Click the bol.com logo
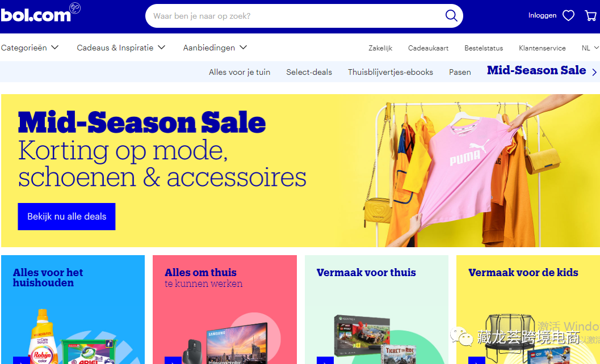 tap(40, 13)
